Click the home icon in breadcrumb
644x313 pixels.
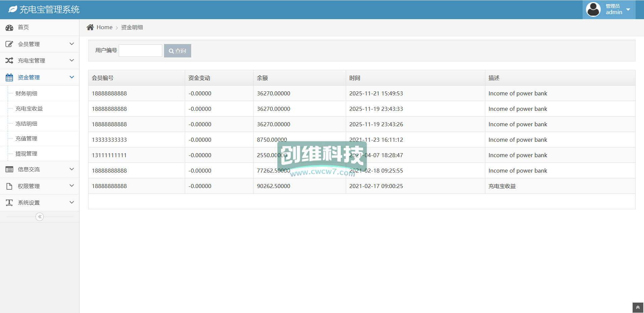click(90, 27)
